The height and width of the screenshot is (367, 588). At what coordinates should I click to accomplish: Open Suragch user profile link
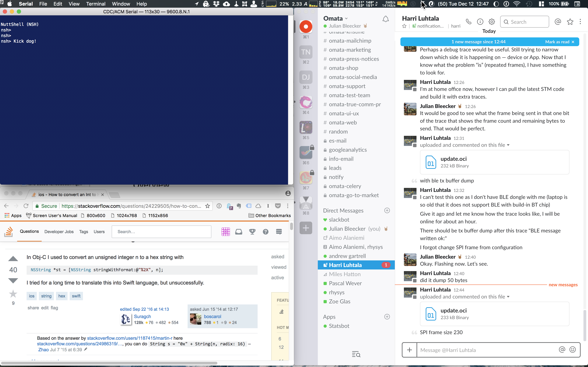pyautogui.click(x=142, y=316)
